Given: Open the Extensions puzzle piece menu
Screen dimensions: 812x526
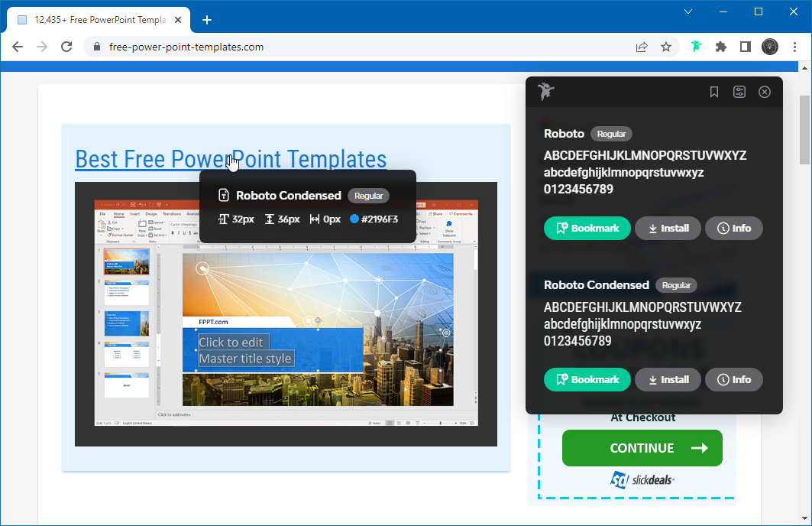Looking at the screenshot, I should point(720,47).
